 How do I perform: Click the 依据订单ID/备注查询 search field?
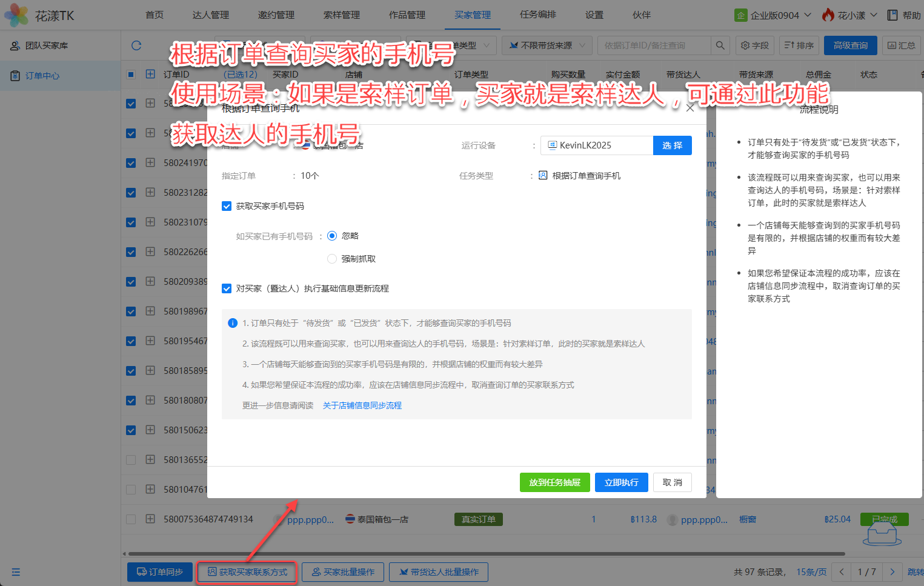click(x=653, y=45)
